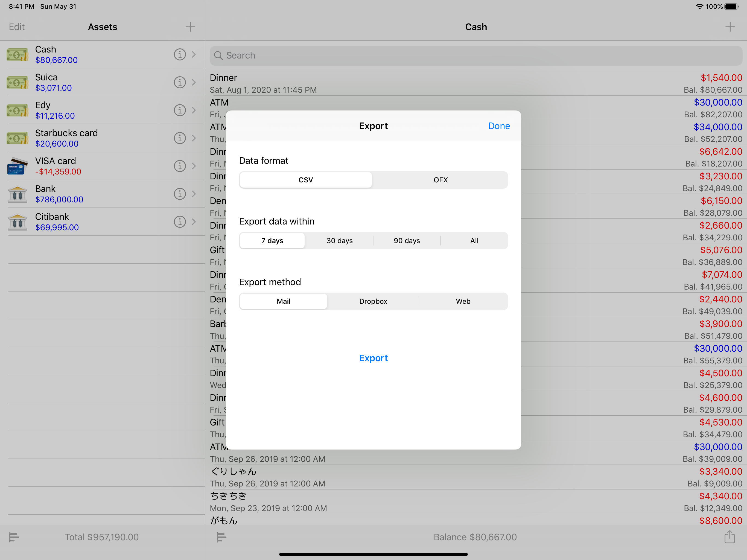Tap the Cash money icon
This screenshot has width=747, height=560.
[17, 54]
